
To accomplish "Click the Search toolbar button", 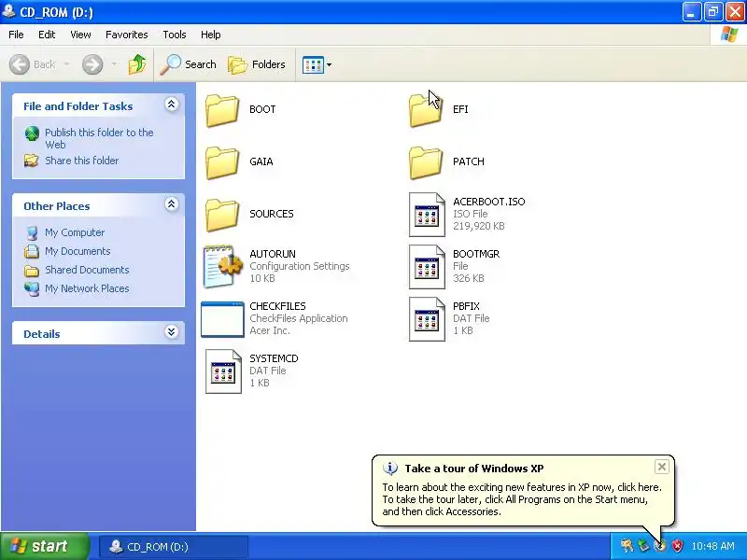I will 189,64.
